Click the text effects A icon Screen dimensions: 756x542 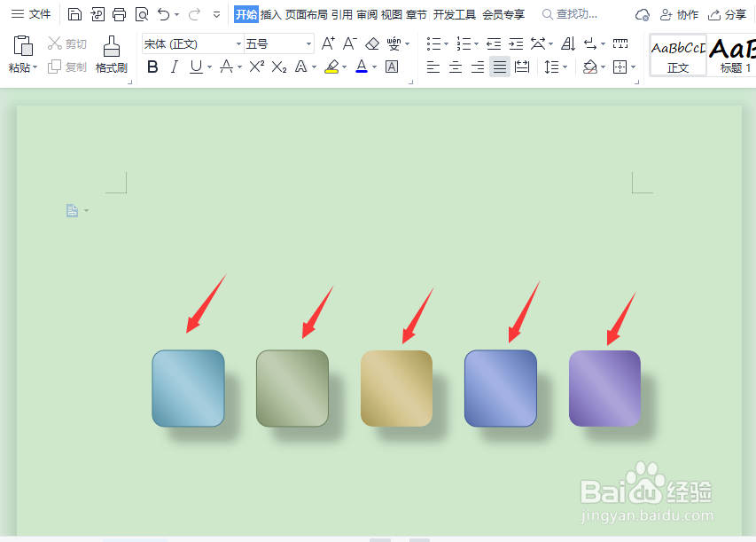300,67
